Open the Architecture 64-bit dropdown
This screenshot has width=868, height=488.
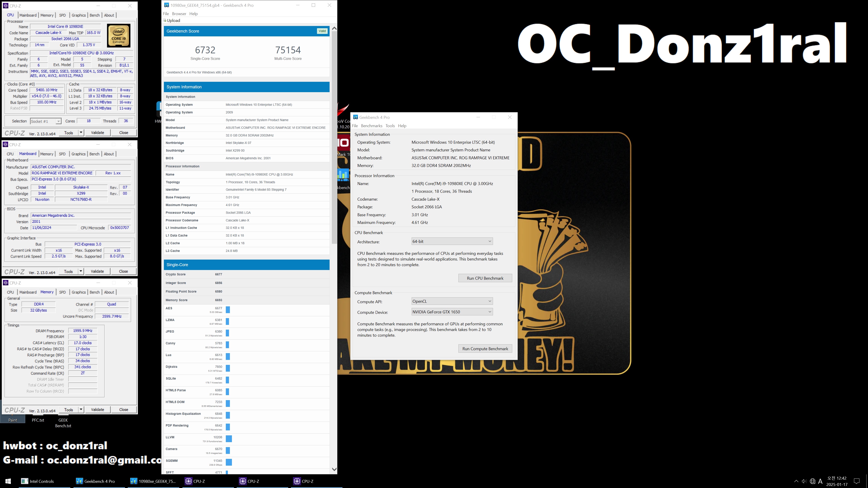click(452, 242)
